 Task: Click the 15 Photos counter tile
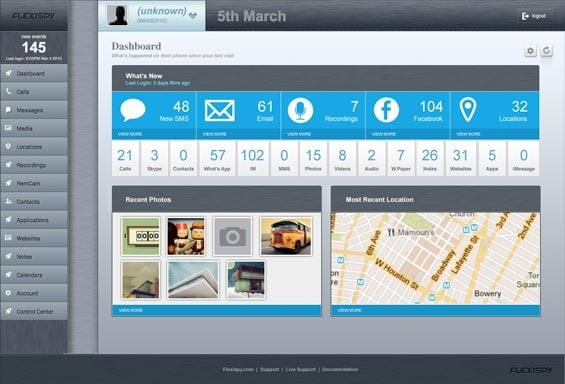(x=313, y=158)
